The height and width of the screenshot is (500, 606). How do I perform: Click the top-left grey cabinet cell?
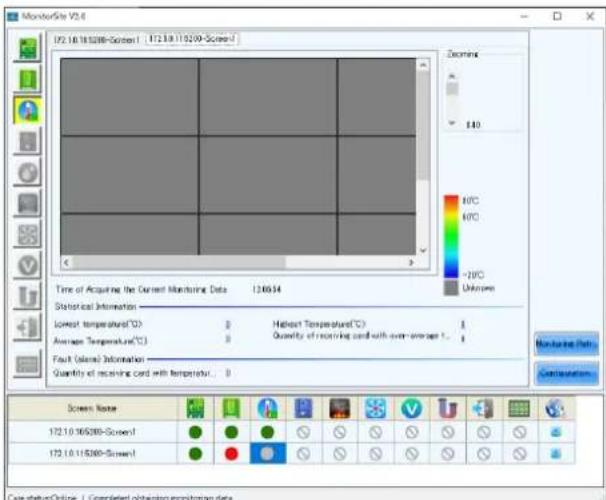click(129, 97)
